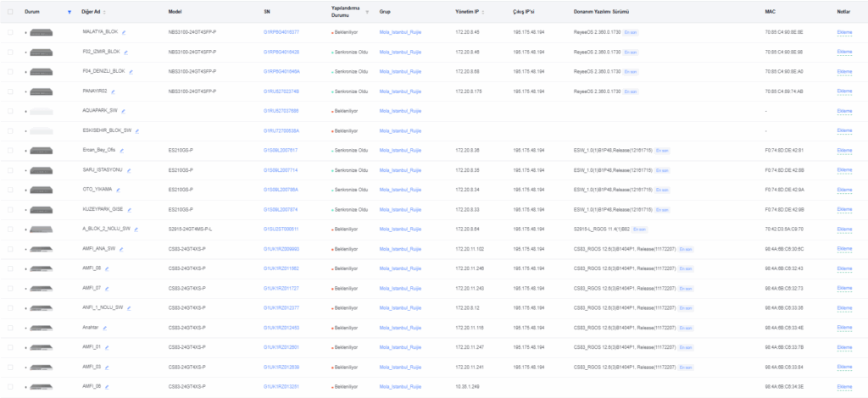This screenshot has height=398, width=868.
Task: Click the rename pencil beside AQUAPARK_SW
Action: 124,111
